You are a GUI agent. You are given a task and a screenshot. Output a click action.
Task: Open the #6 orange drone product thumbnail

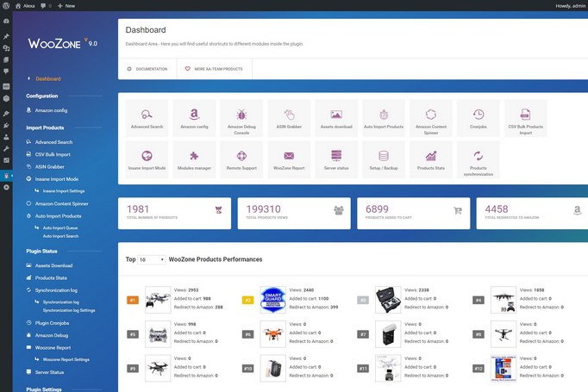[273, 334]
